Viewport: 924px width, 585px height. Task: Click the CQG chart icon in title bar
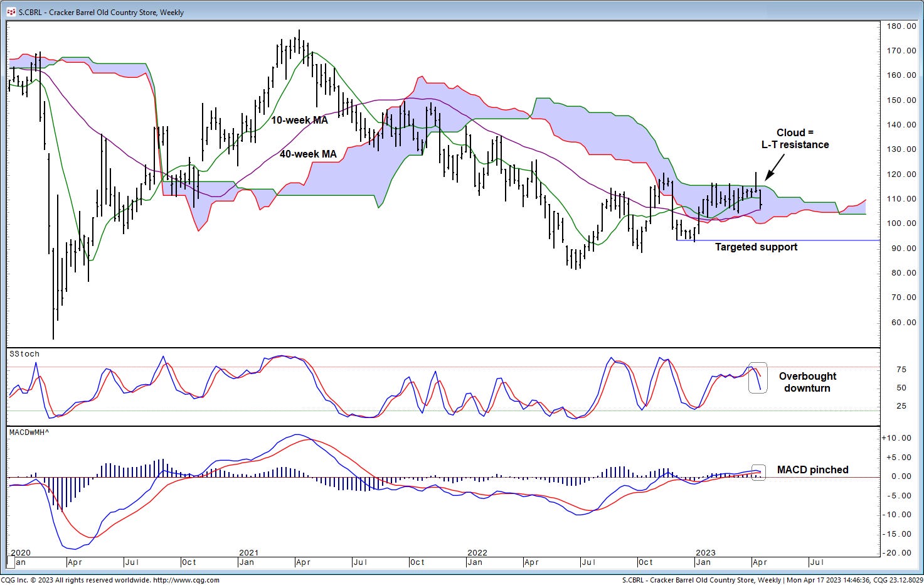[11, 11]
